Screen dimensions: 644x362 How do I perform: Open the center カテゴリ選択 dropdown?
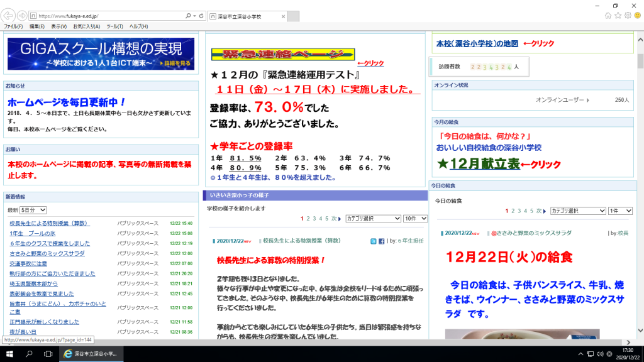tap(373, 219)
